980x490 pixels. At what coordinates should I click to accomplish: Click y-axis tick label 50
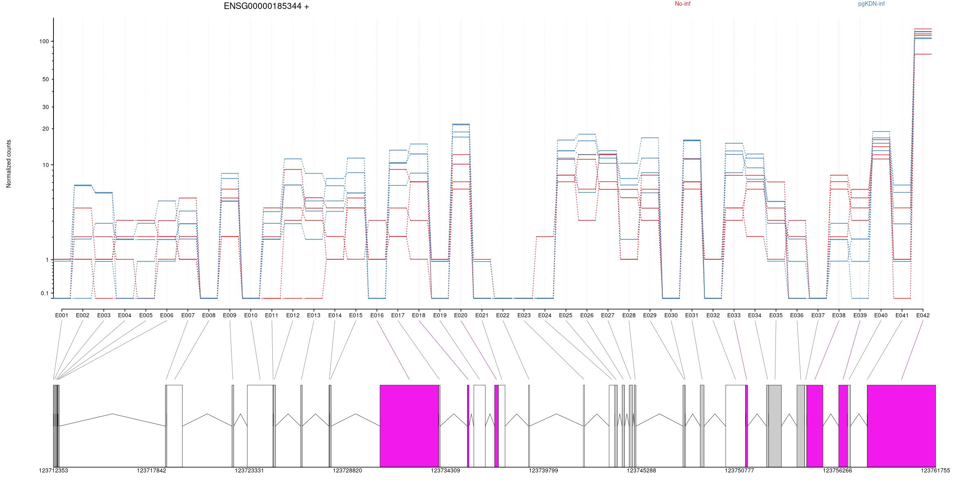coord(46,79)
